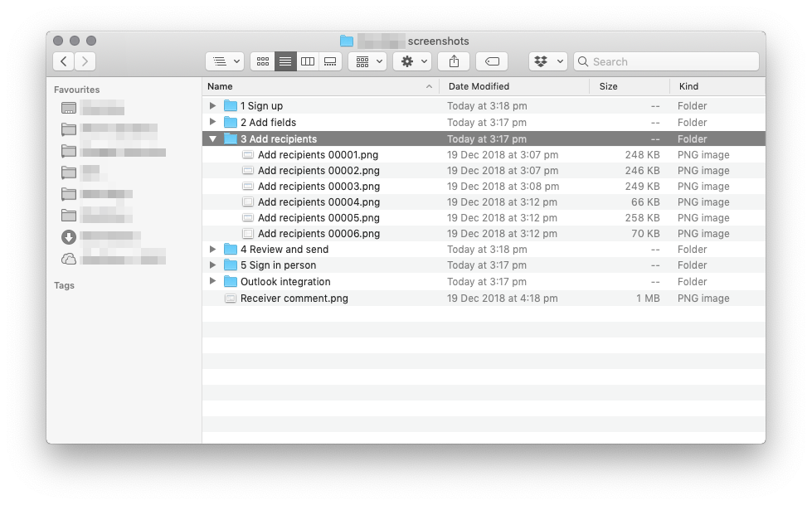Select the Receiver comment.png file name
812x505 pixels.
coord(294,299)
